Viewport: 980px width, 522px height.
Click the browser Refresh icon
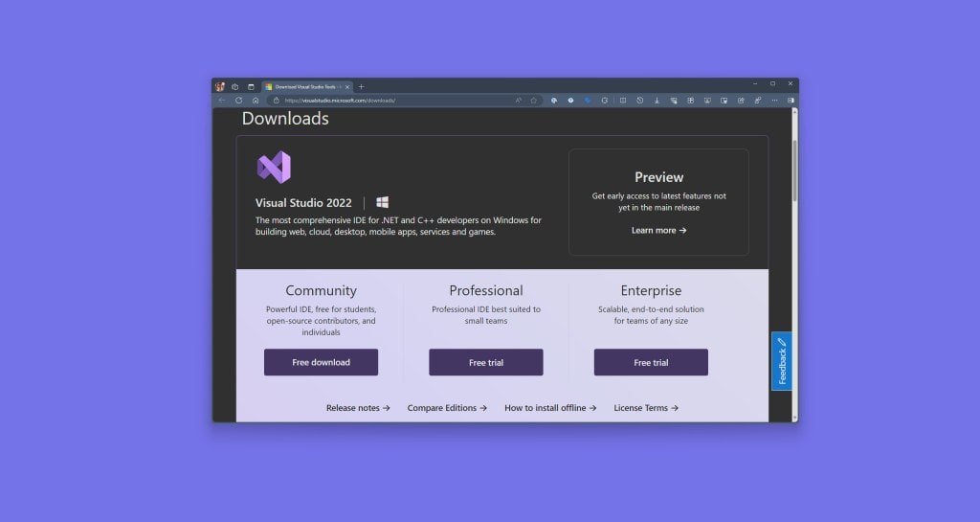click(x=238, y=100)
